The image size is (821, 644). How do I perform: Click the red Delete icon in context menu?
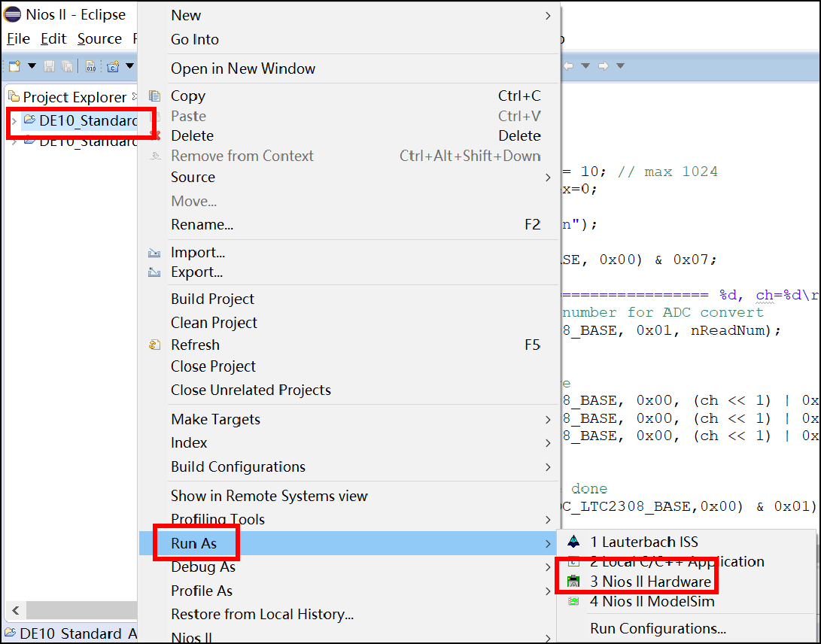[x=155, y=135]
